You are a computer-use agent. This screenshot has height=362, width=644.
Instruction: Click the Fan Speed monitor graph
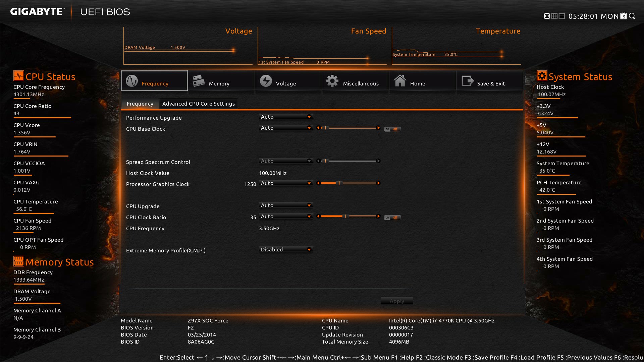pyautogui.click(x=322, y=46)
